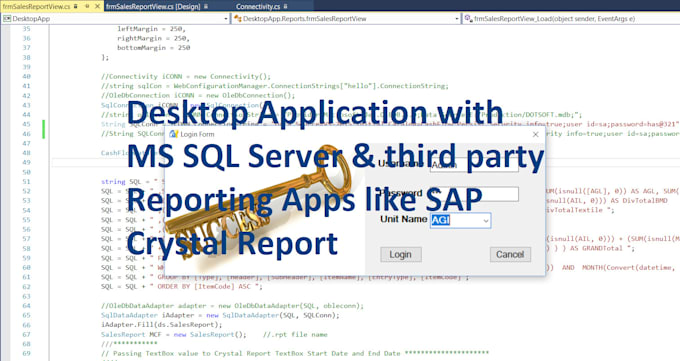This screenshot has width=680, height=361.
Task: Open the DesktopApp project dropdown
Action: (226, 19)
